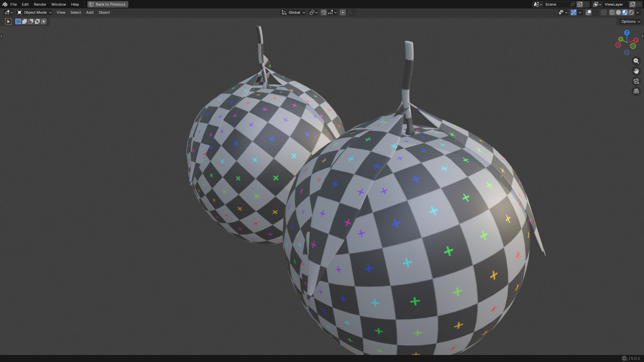Click the ViewLayer name field
The width and height of the screenshot is (644, 362).
(616, 4)
